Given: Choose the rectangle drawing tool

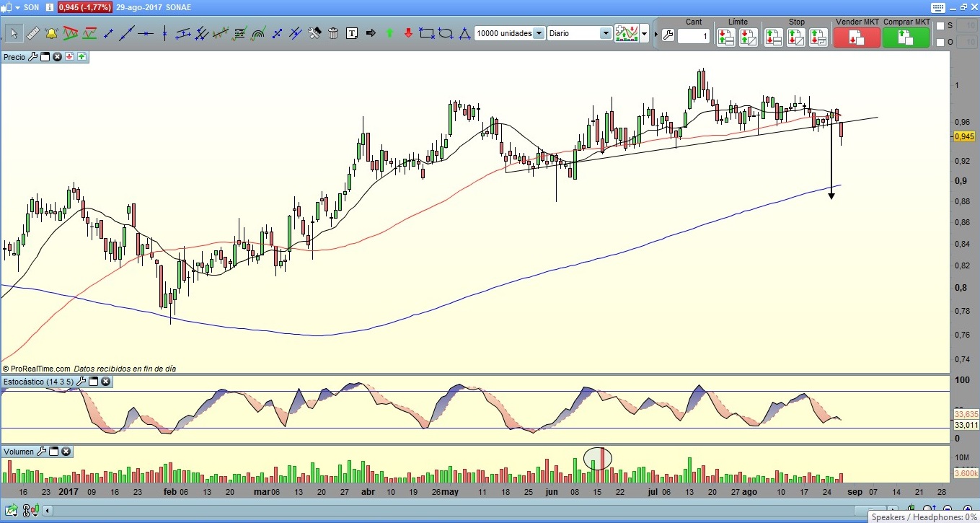Looking at the screenshot, I should click(427, 33).
